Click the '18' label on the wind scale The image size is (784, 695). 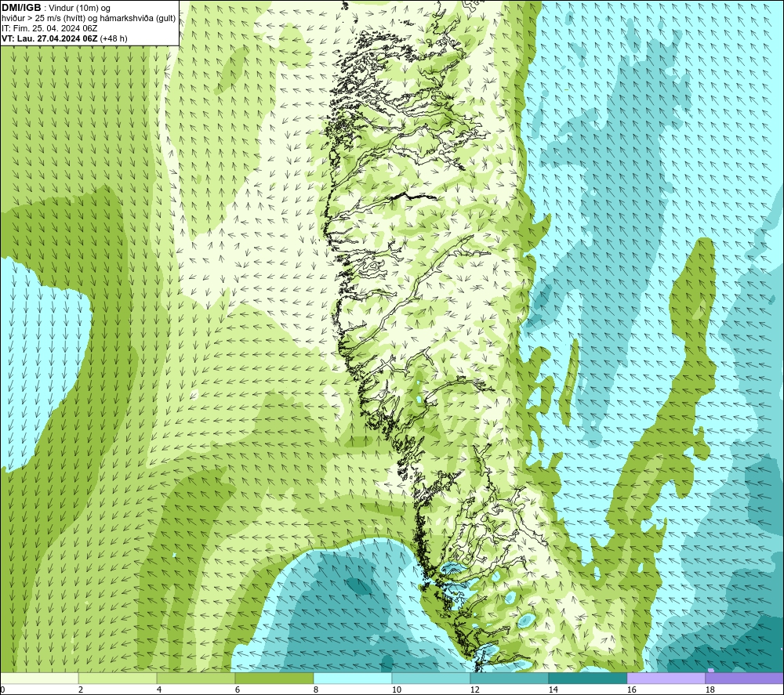pyautogui.click(x=710, y=690)
